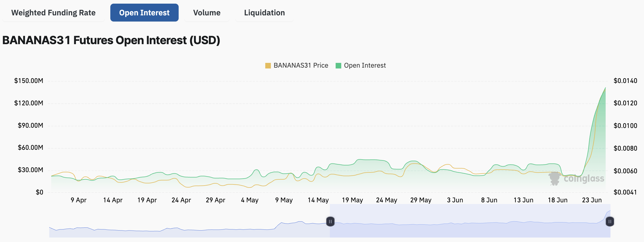Click the highlighted range selection area
644x242 pixels.
tap(470, 221)
